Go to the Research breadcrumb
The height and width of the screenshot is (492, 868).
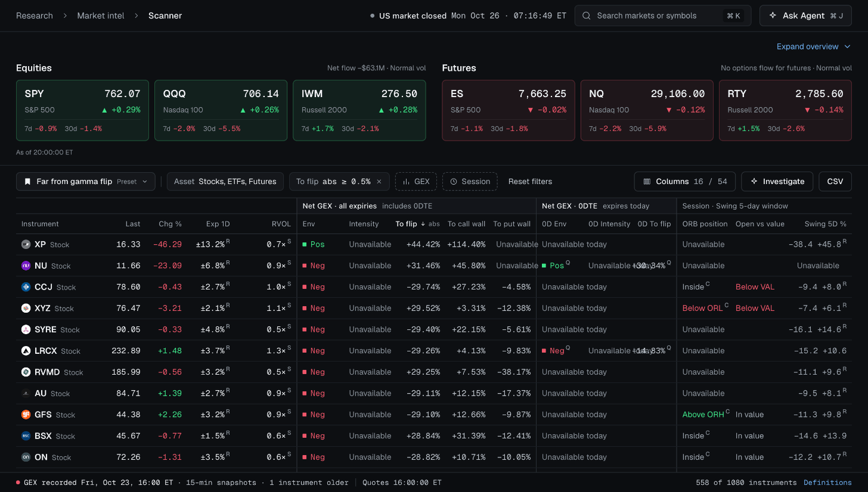click(x=35, y=16)
